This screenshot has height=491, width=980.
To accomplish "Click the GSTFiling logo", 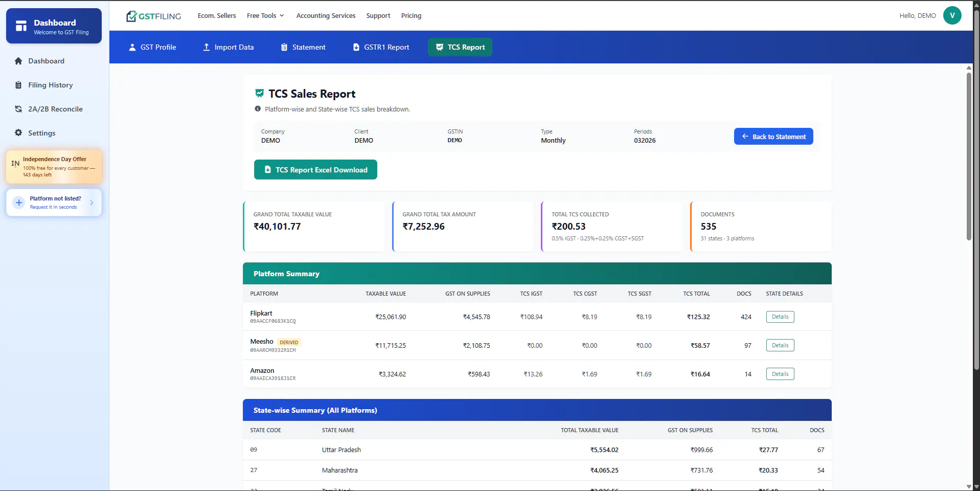I will [x=153, y=16].
